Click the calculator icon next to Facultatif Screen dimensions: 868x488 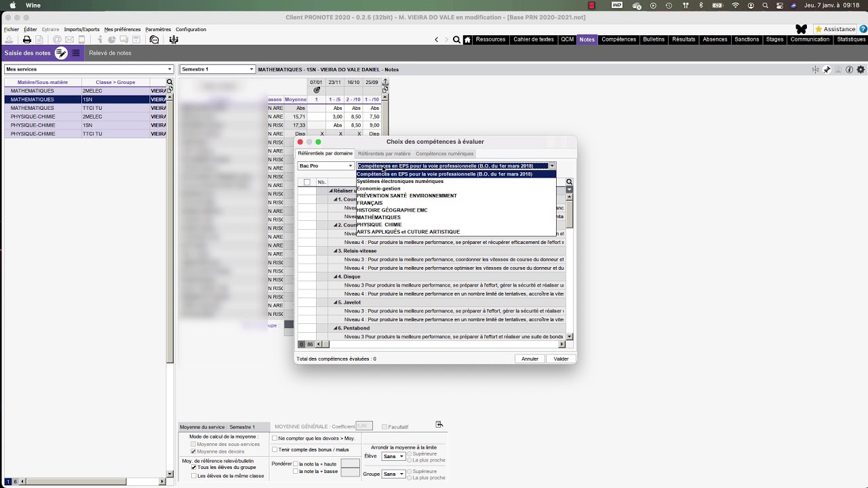pyautogui.click(x=439, y=424)
